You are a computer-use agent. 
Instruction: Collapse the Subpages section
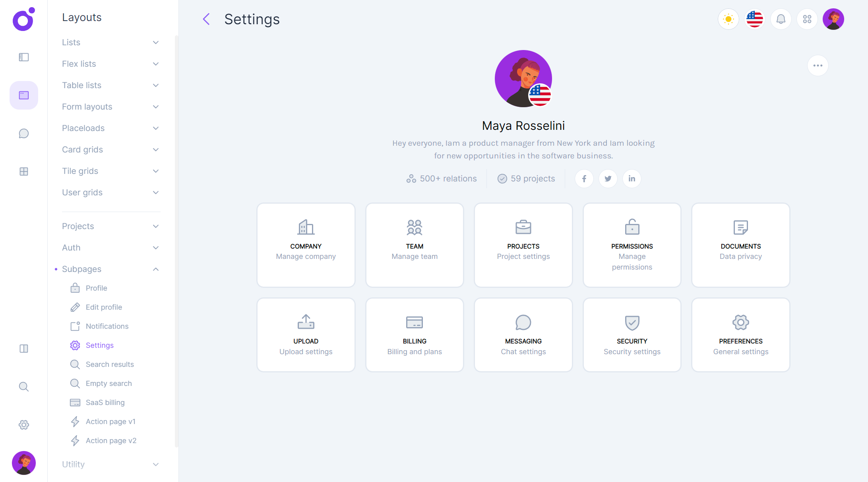click(x=110, y=269)
